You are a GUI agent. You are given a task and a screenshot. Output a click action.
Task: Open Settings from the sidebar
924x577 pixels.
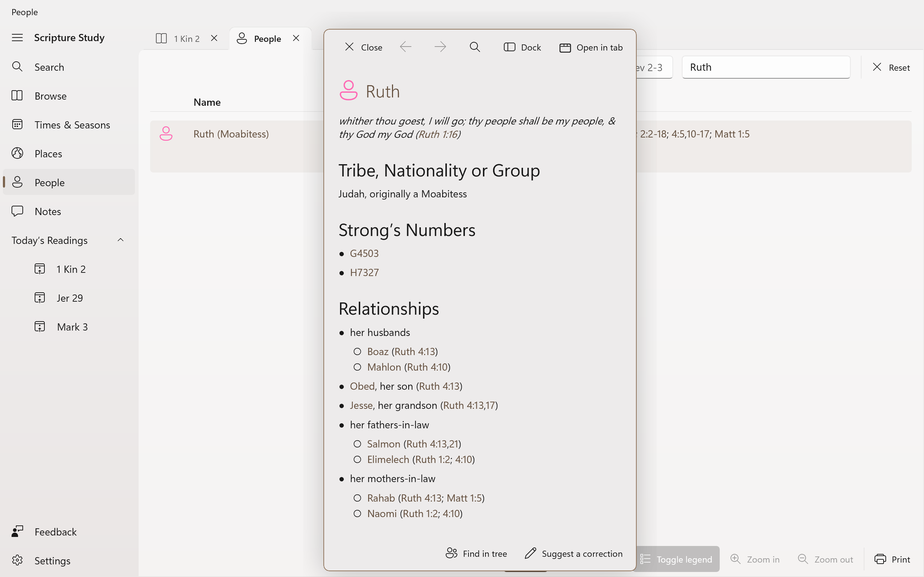pos(69,561)
